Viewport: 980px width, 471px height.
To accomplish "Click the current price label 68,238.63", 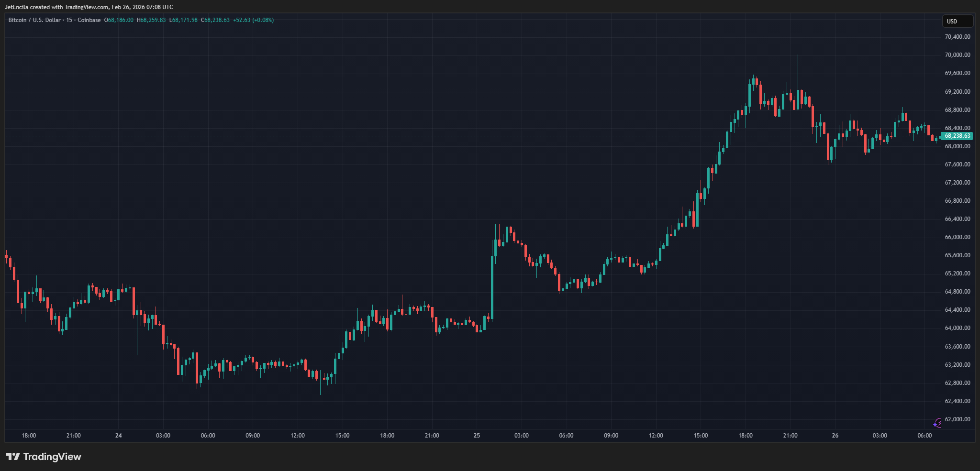I will pyautogui.click(x=957, y=136).
